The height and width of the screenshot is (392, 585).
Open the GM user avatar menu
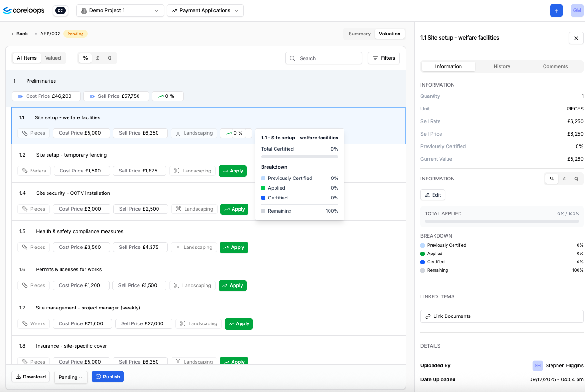pos(577,10)
